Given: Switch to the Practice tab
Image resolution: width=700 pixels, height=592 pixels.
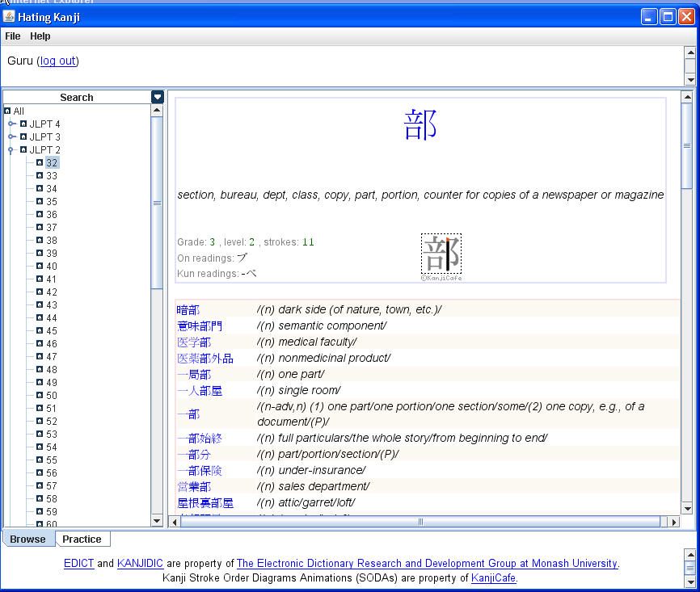Looking at the screenshot, I should 82,539.
